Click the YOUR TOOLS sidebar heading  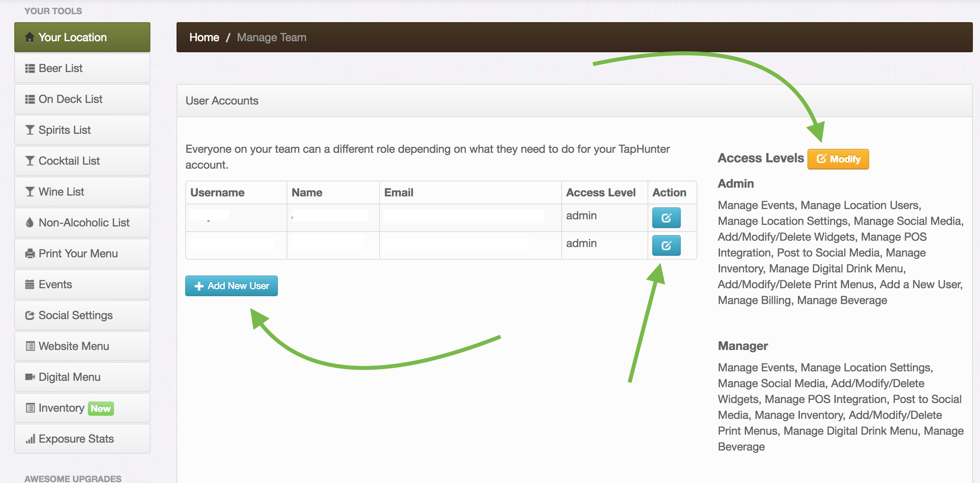(x=53, y=11)
